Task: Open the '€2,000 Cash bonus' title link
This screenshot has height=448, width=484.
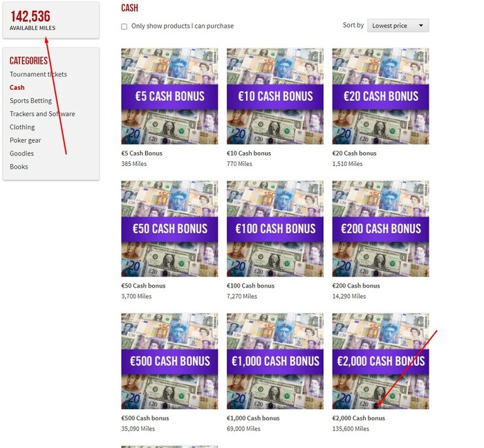Action: 359,418
